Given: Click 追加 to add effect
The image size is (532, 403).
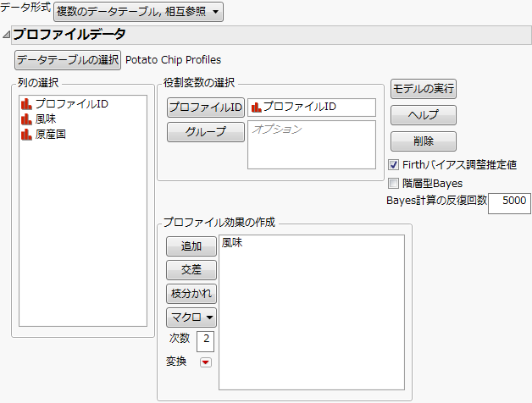Looking at the screenshot, I should [x=191, y=246].
